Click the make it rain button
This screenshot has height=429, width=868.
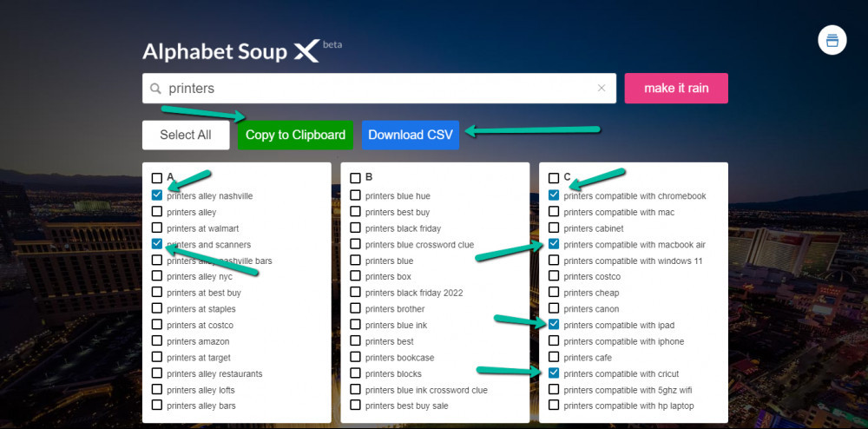(676, 89)
